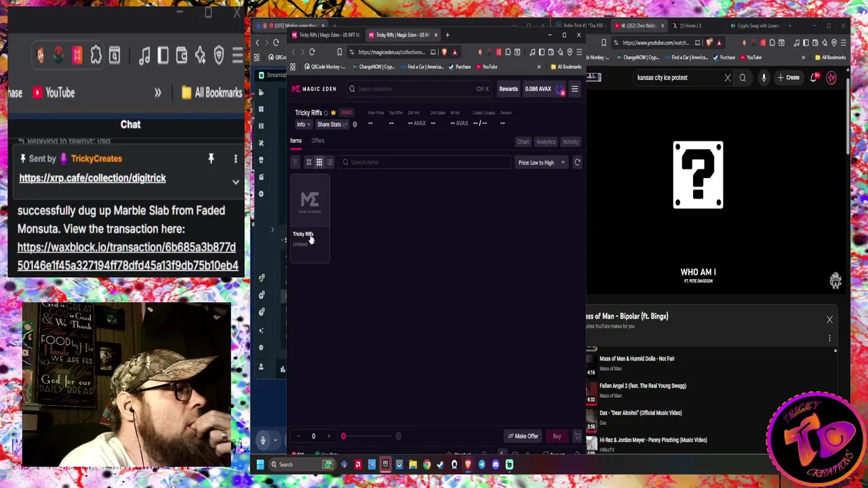Click the Magic Eden logo
The height and width of the screenshot is (488, 868).
(314, 89)
